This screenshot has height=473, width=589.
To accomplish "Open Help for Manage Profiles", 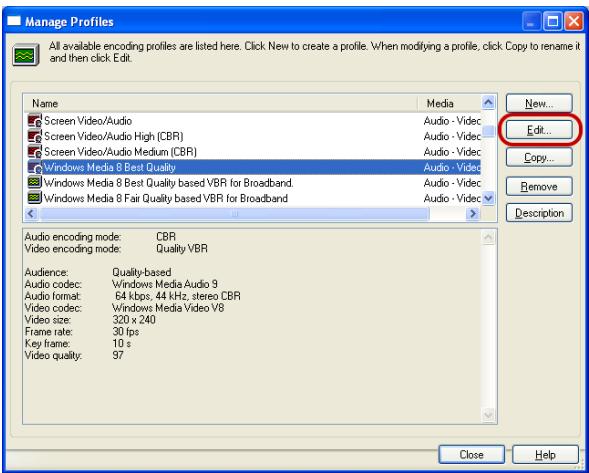I will pos(545,455).
